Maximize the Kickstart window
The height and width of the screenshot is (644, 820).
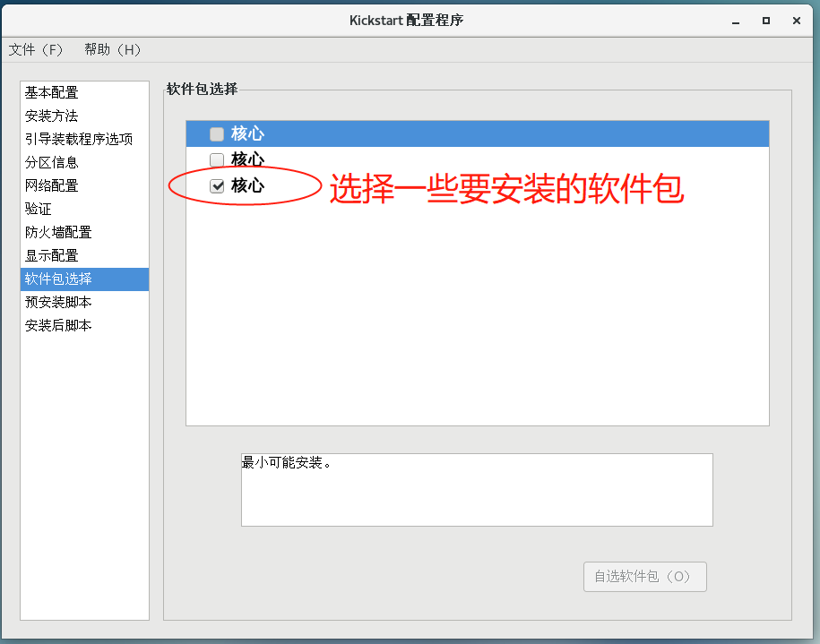pos(766,21)
